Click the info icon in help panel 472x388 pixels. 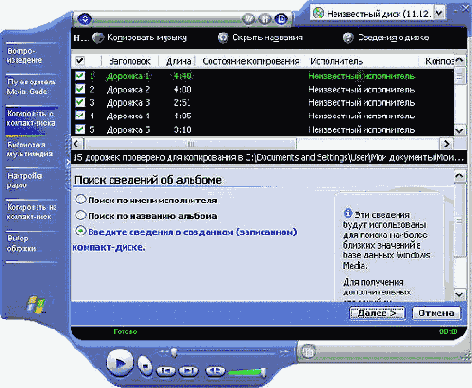tap(348, 213)
